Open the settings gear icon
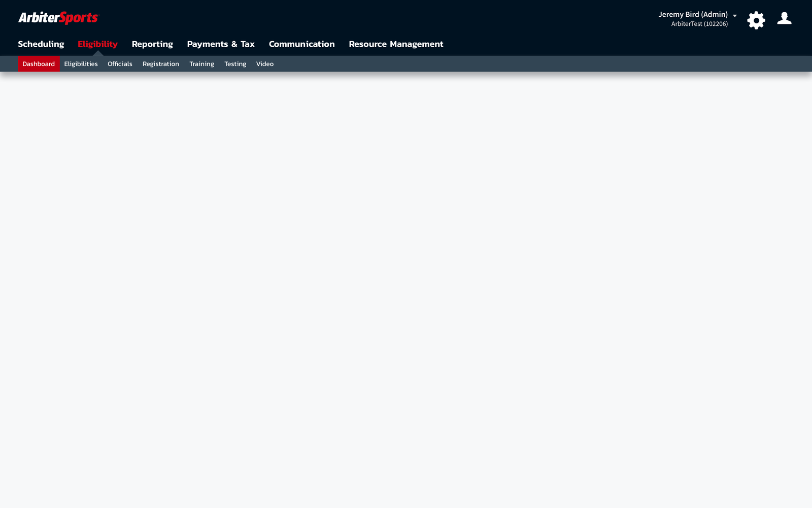Image resolution: width=812 pixels, height=508 pixels. pyautogui.click(x=756, y=20)
